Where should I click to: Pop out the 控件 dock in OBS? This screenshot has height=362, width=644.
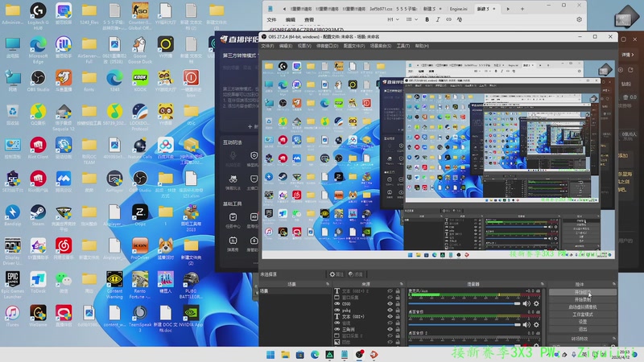click(614, 284)
